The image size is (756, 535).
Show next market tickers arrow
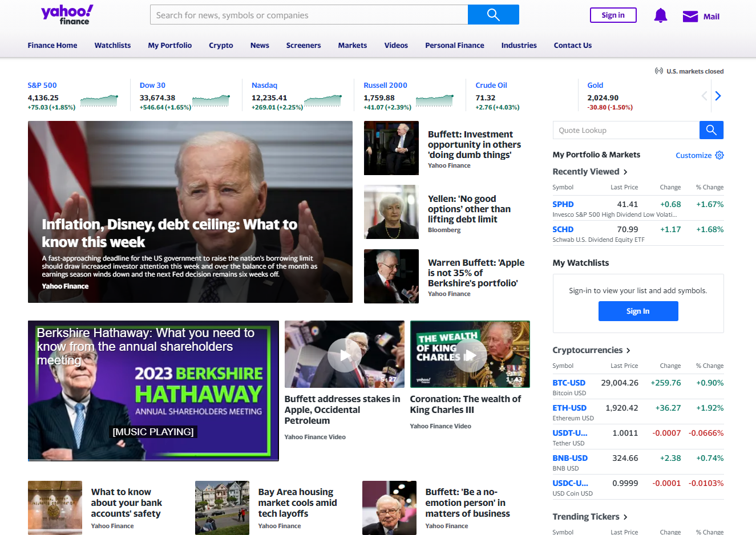pos(718,96)
